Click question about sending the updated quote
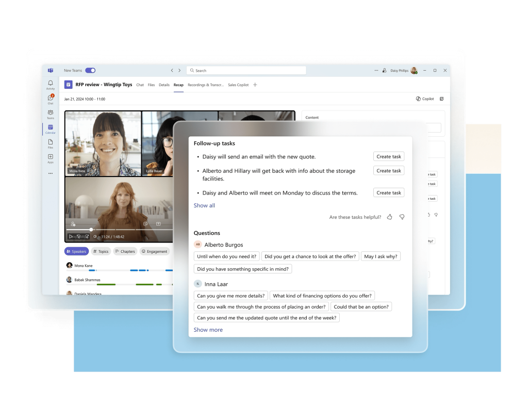 pos(267,318)
